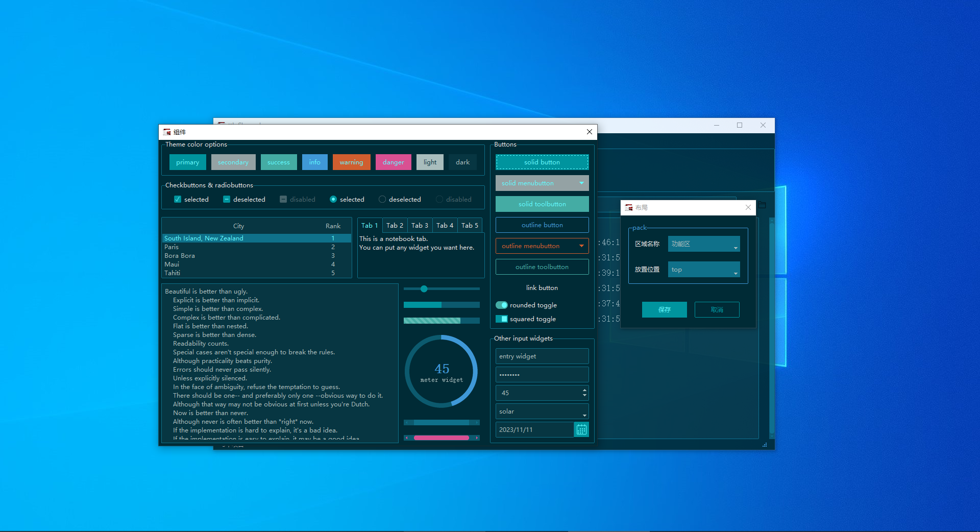This screenshot has height=532, width=980.
Task: Click the dark theme button
Action: coord(463,162)
